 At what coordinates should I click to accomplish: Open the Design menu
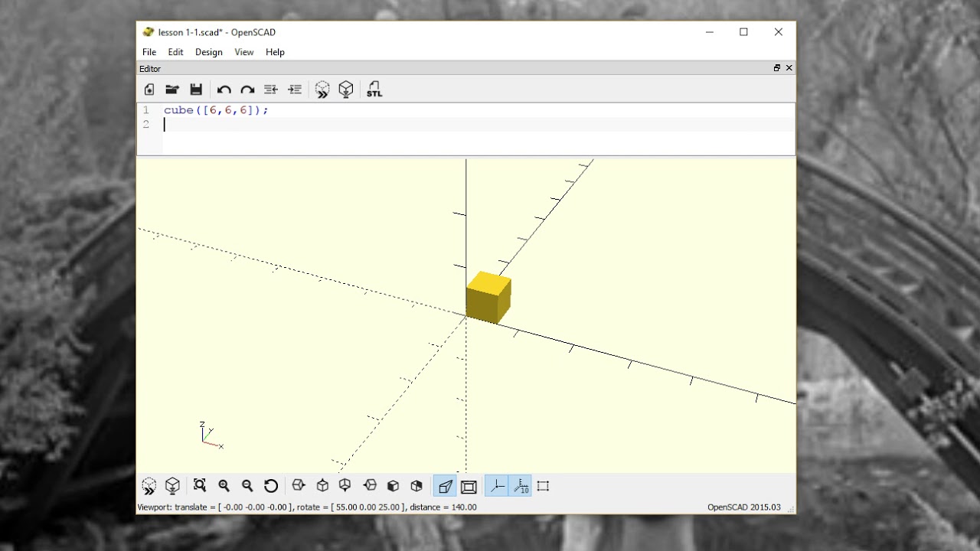coord(209,52)
